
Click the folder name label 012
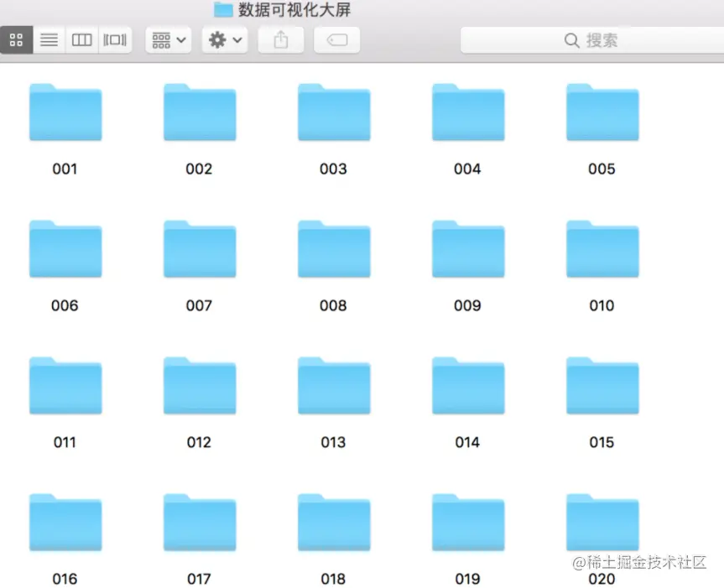tap(199, 442)
